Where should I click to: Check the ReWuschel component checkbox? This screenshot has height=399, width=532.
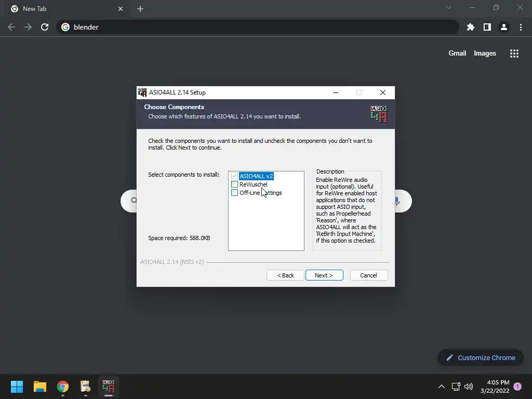click(234, 184)
